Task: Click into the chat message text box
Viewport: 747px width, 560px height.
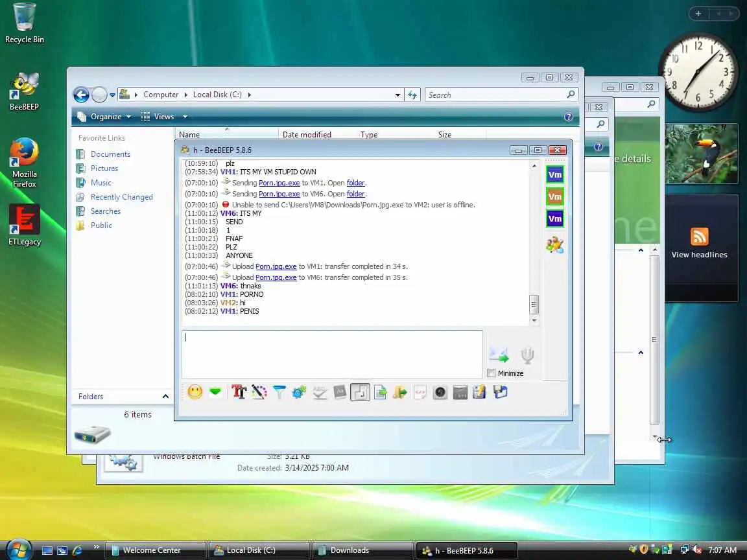Action: (x=332, y=354)
